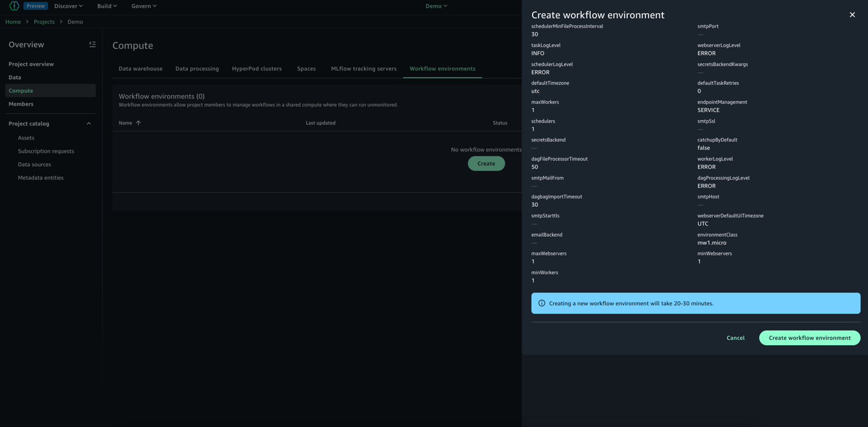This screenshot has height=427, width=868.
Task: Sort by Name column arrow
Action: (138, 123)
